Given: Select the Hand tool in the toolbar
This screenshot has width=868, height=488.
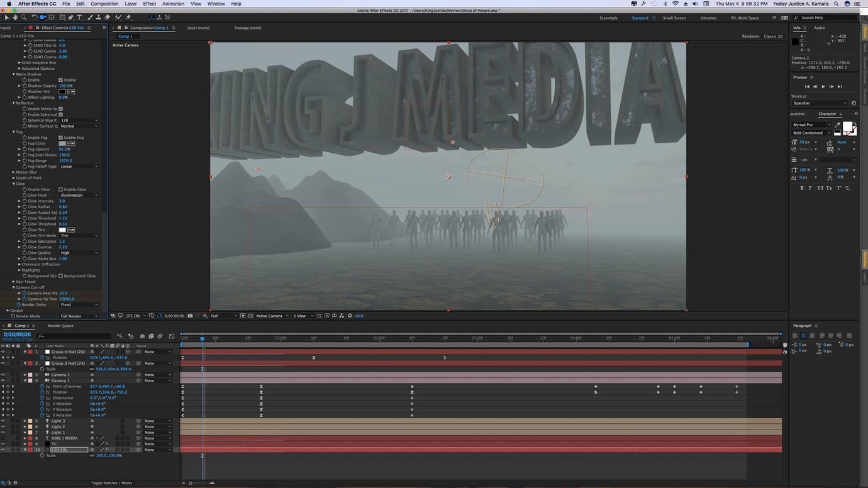Looking at the screenshot, I should (15, 18).
